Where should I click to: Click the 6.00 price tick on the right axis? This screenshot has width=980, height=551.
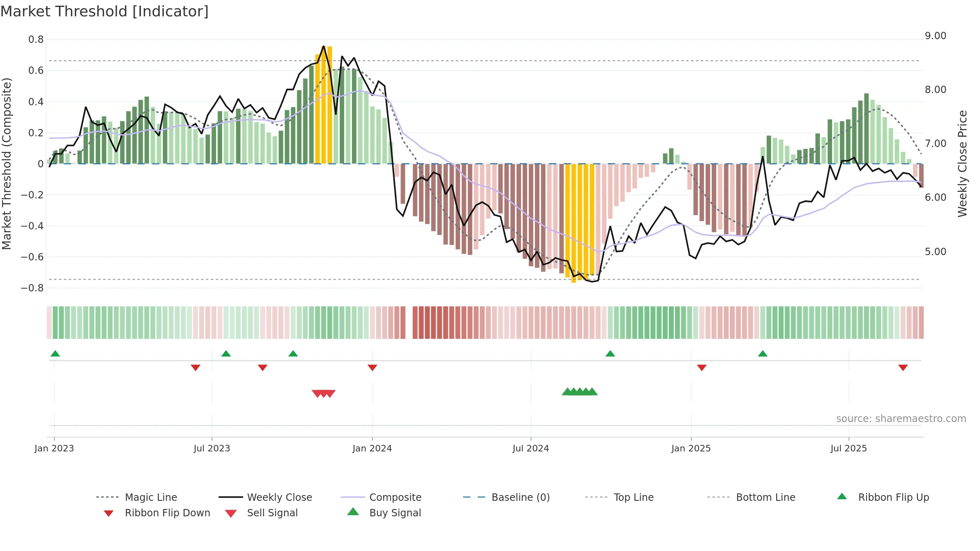(x=936, y=198)
